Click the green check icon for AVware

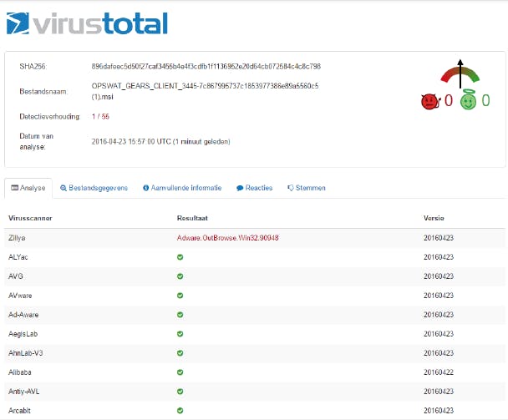(x=180, y=296)
